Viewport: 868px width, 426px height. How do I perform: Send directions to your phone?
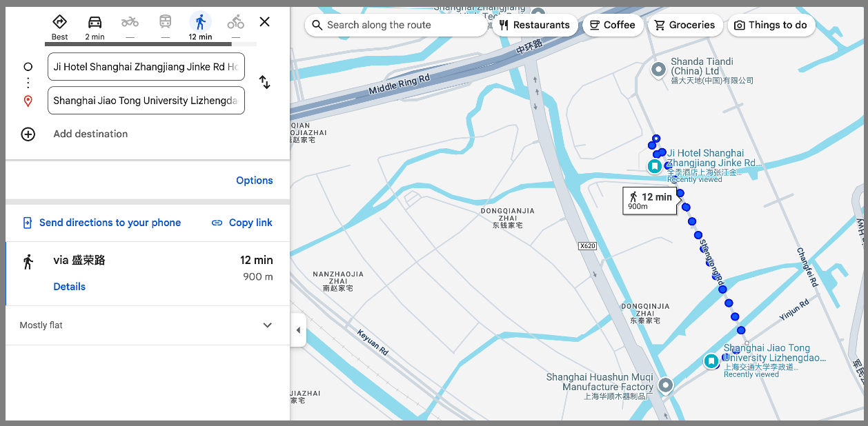click(x=102, y=223)
